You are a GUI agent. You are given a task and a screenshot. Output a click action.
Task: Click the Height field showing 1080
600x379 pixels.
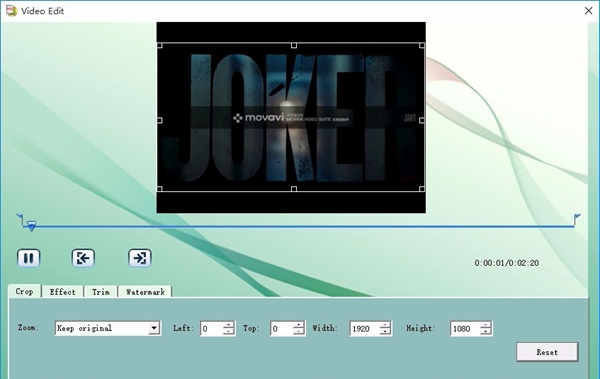click(465, 328)
